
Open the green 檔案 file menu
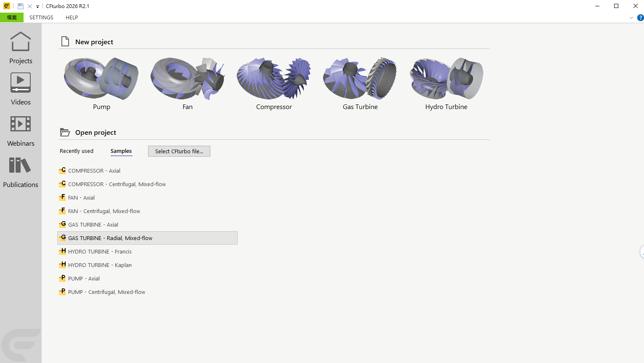(12, 18)
